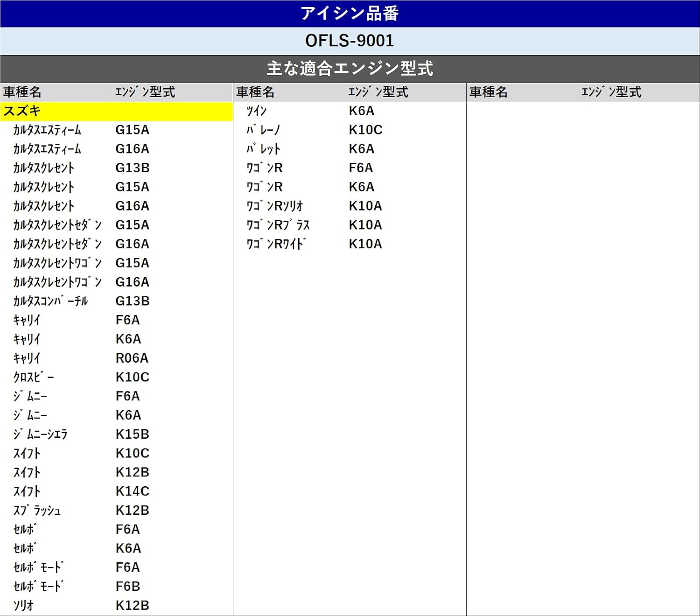The width and height of the screenshot is (700, 616).
Task: Select the "バレーノ" vehicle name
Action: tap(263, 130)
